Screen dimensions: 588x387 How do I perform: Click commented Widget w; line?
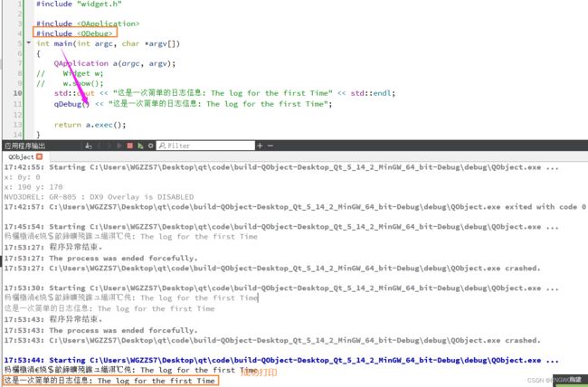70,73
